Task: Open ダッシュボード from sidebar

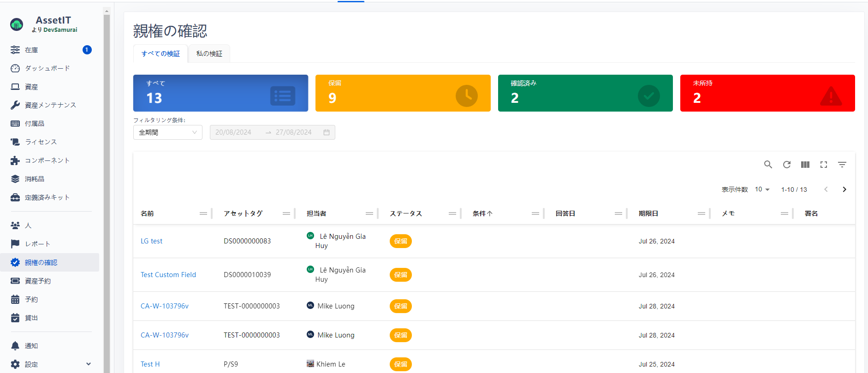Action: (48, 68)
